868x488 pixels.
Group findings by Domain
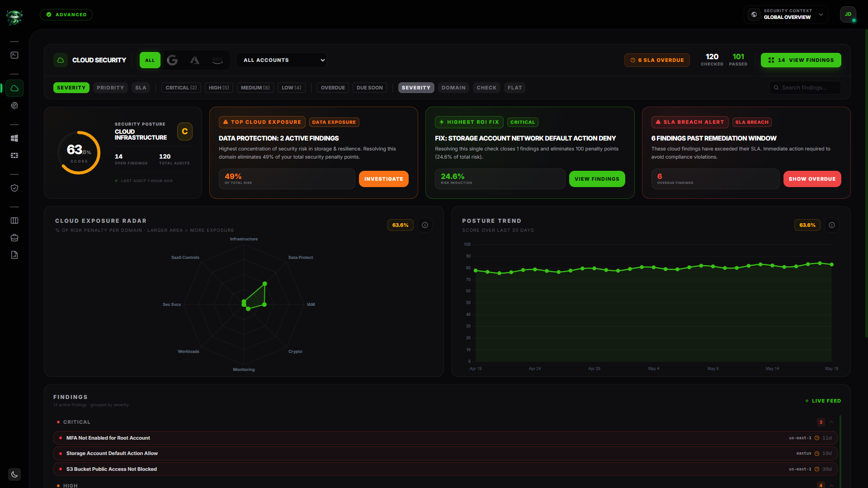coord(453,88)
